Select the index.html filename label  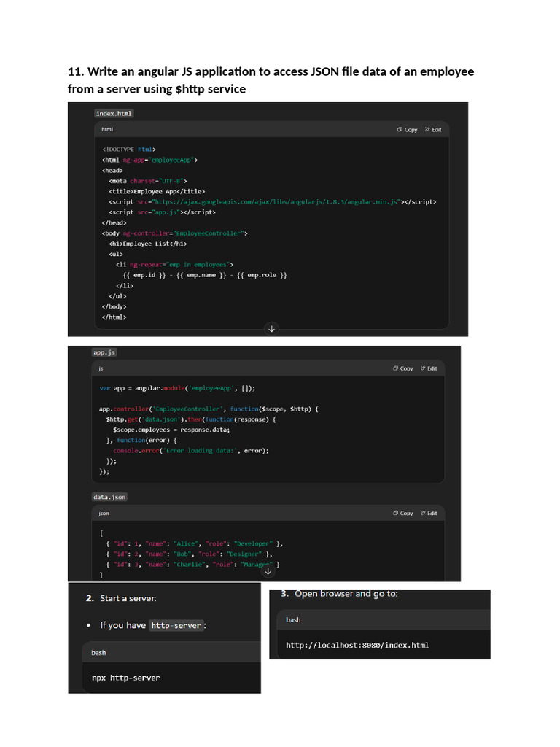click(114, 113)
